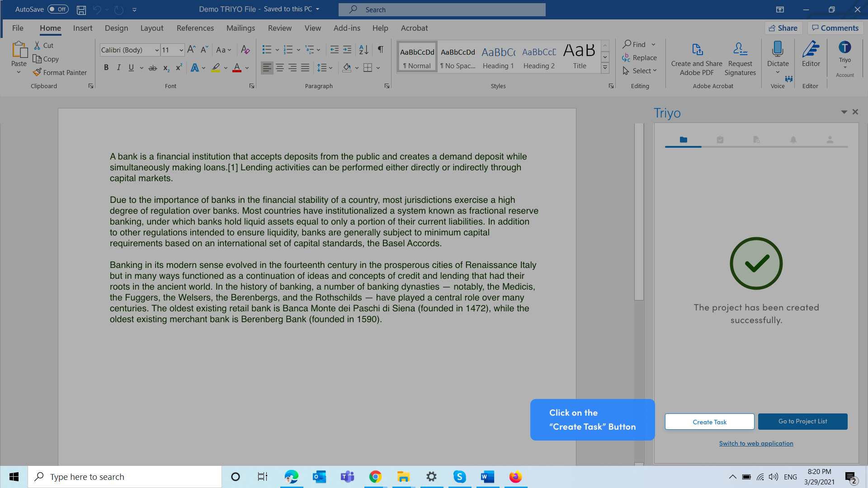868x488 pixels.
Task: Open the Change Case dropdown
Action: pyautogui.click(x=224, y=50)
